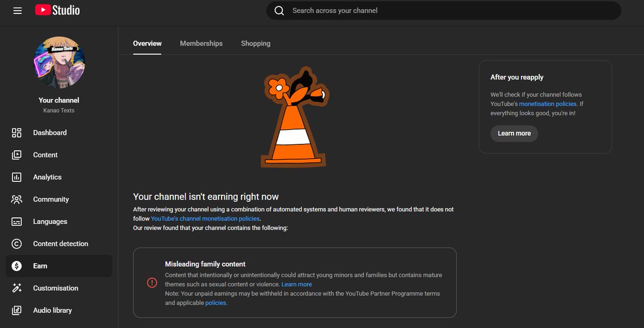The height and width of the screenshot is (328, 644).
Task: Open Audio library from the sidebar
Action: (x=59, y=310)
